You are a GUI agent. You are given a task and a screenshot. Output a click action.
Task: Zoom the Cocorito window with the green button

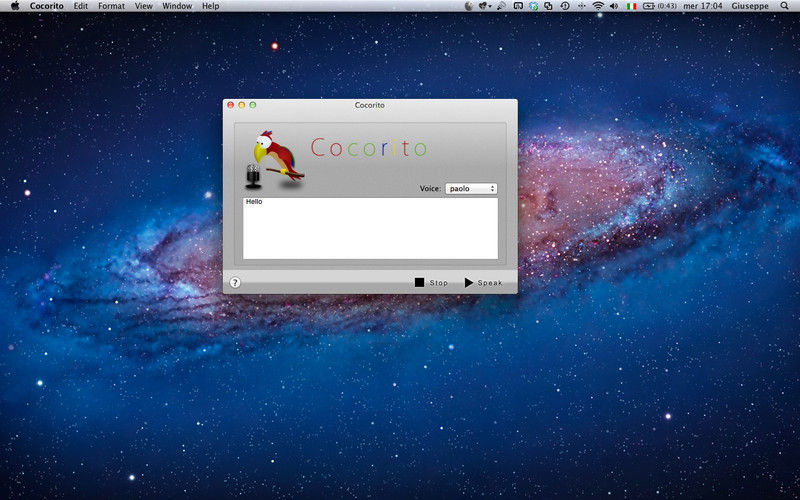click(253, 105)
